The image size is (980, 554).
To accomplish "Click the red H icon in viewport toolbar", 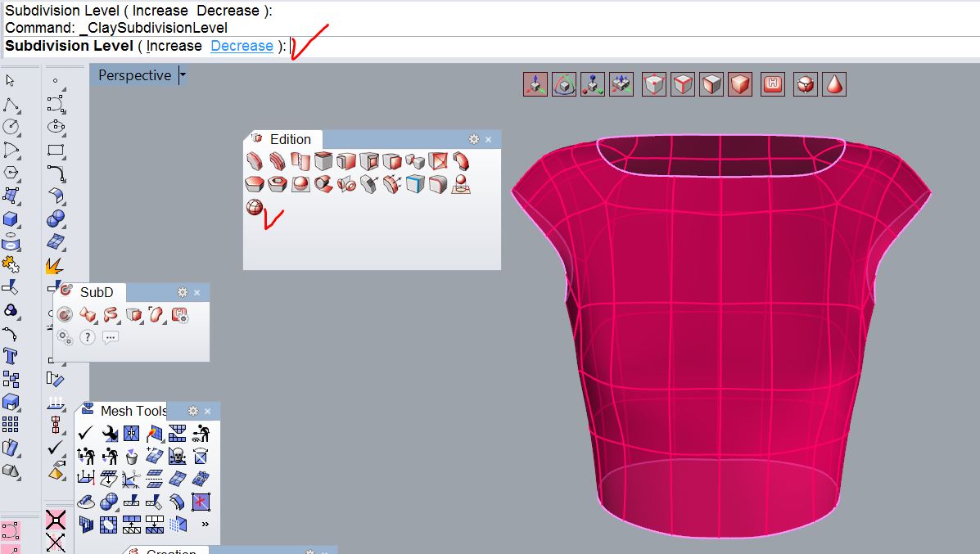I will 772,84.
